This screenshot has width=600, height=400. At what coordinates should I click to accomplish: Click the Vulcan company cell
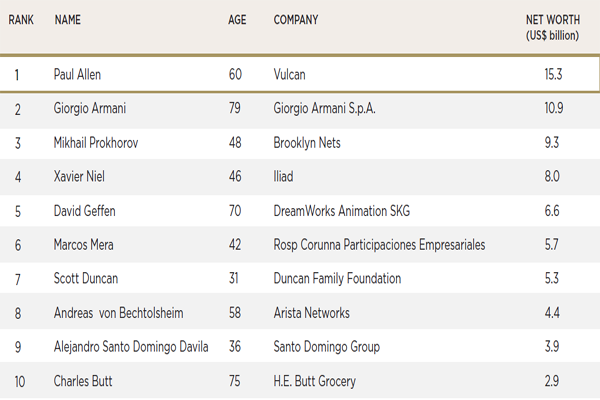[291, 74]
